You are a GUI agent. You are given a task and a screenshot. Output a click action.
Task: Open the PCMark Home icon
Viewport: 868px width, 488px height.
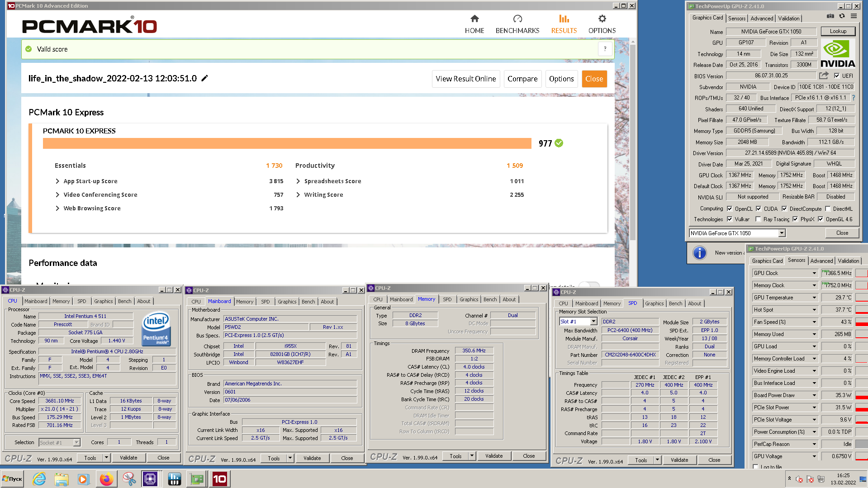pos(474,19)
